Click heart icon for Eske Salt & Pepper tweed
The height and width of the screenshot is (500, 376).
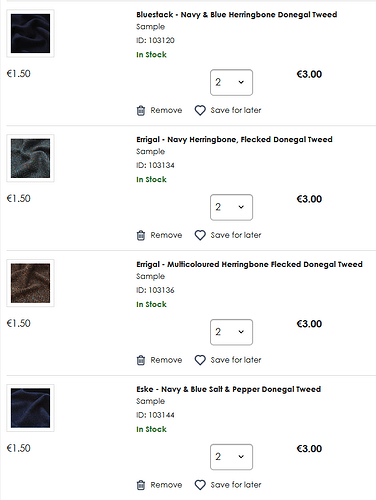(200, 485)
